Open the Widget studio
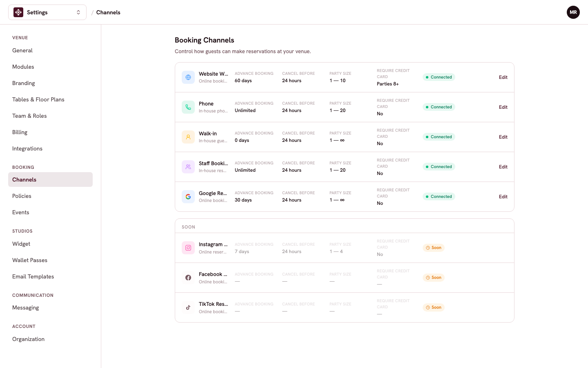The image size is (588, 368). [50, 244]
